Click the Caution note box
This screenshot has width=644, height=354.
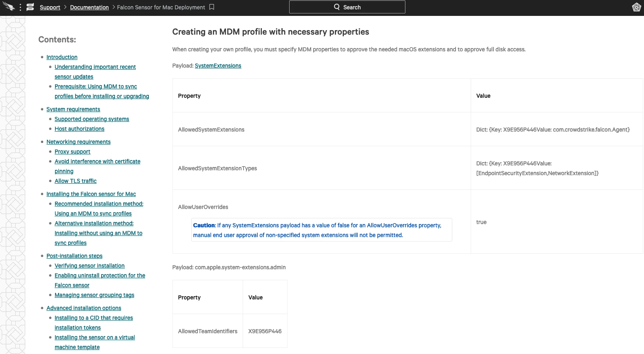(x=321, y=230)
